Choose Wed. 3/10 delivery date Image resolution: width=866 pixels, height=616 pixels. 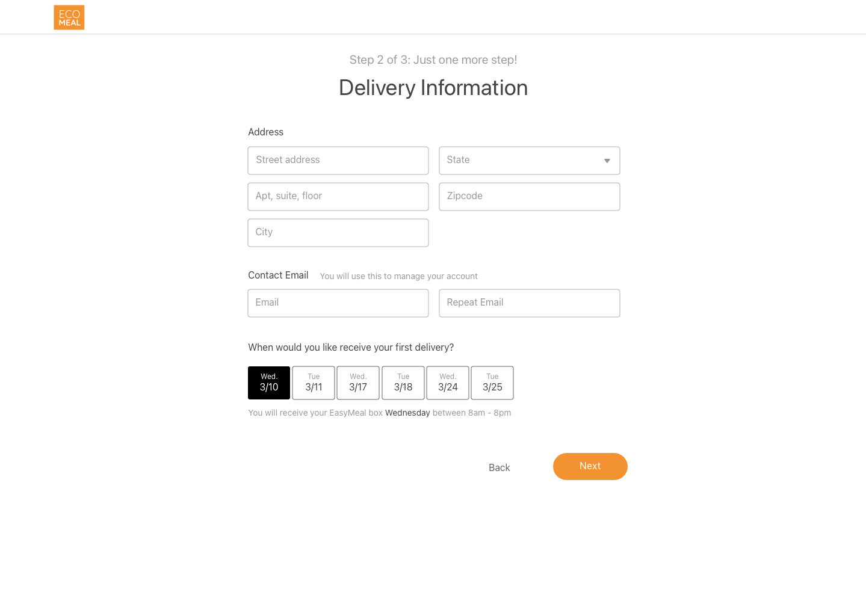pyautogui.click(x=269, y=383)
